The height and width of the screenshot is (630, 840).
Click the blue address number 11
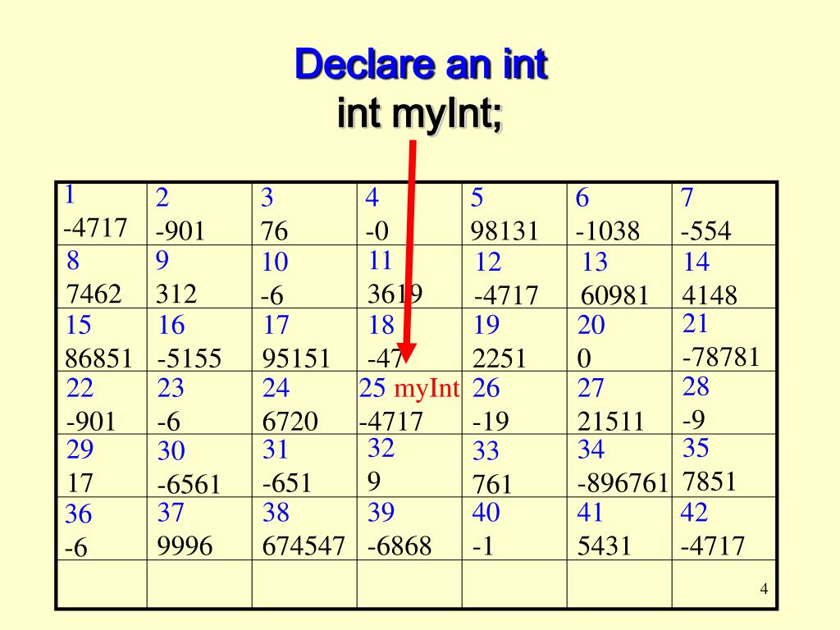pos(381,261)
